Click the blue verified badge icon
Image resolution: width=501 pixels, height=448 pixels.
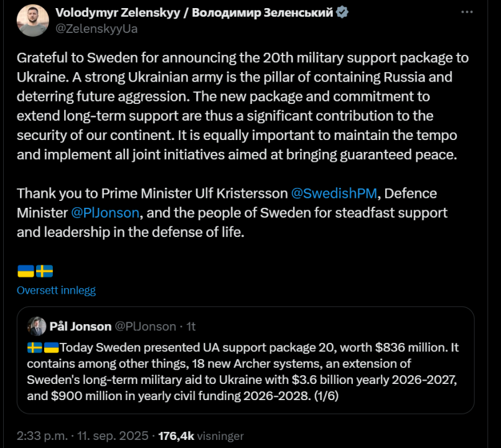[342, 12]
